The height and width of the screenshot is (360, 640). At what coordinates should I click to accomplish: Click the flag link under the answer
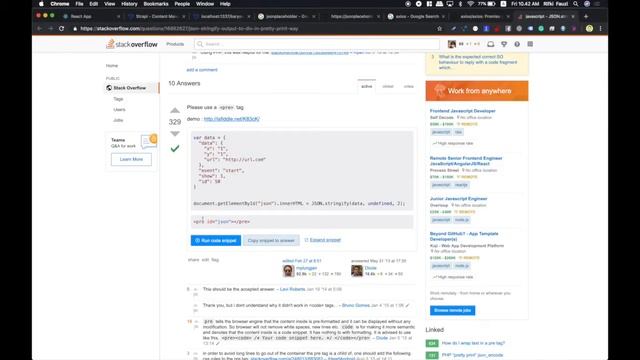click(215, 260)
